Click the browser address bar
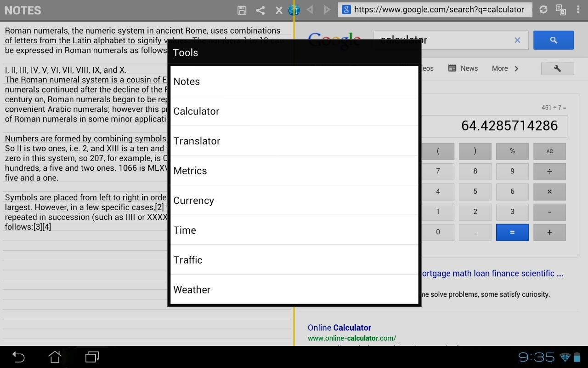Screen dimensions: 588x368 click(x=435, y=9)
